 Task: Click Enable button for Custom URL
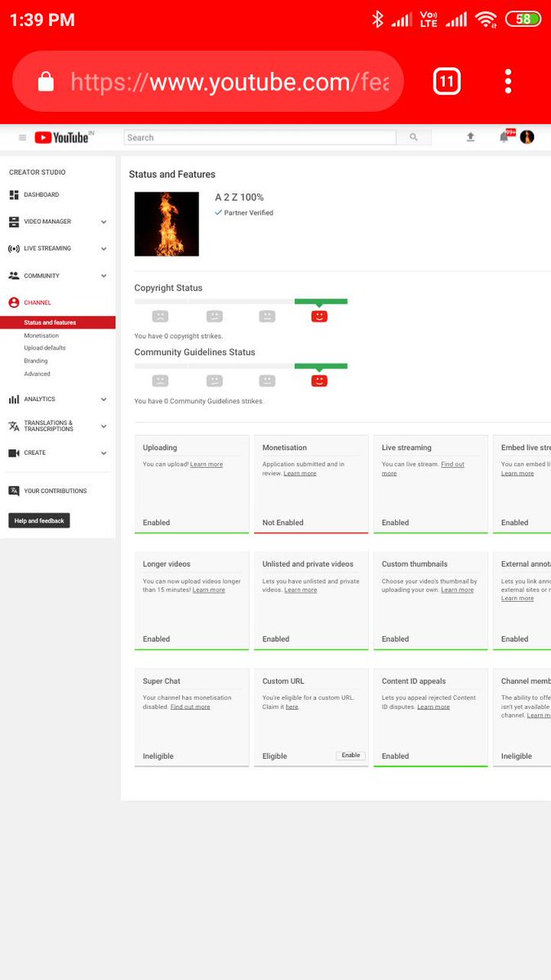pyautogui.click(x=351, y=755)
